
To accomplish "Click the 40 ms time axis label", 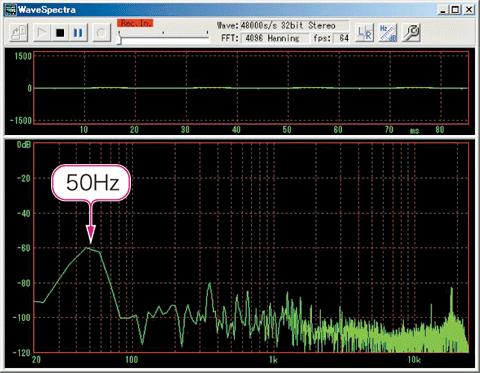I will [236, 129].
